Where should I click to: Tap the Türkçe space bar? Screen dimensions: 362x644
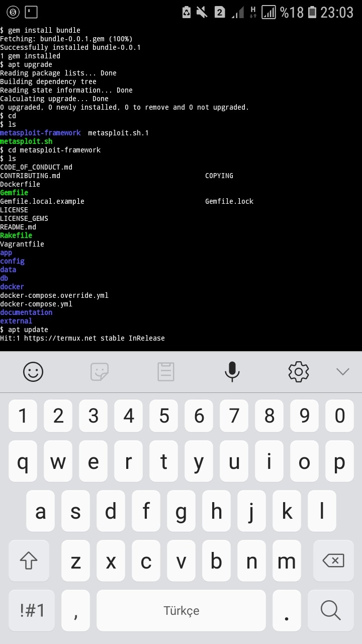coord(181,610)
